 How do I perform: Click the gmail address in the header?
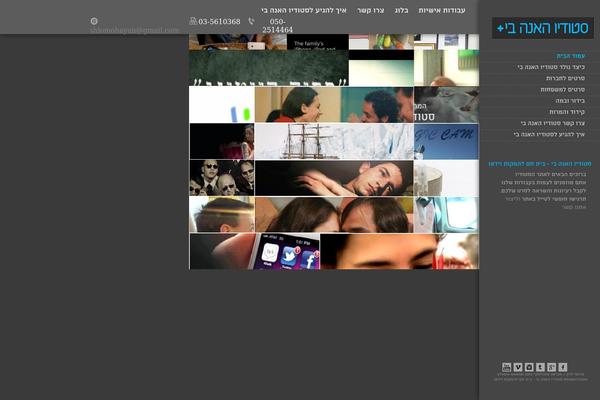(x=134, y=30)
